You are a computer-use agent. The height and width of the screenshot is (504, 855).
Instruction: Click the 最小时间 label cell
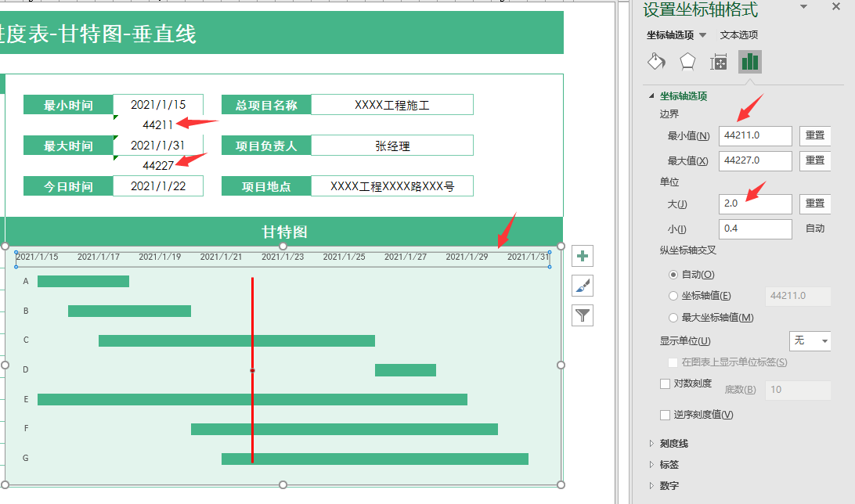[x=68, y=105]
